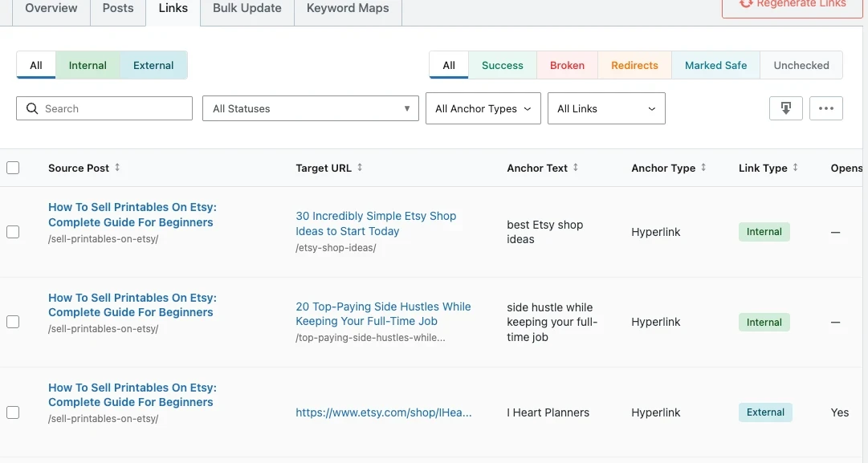This screenshot has height=463, width=868.
Task: Sort by Anchor Type column arrows
Action: (x=703, y=168)
